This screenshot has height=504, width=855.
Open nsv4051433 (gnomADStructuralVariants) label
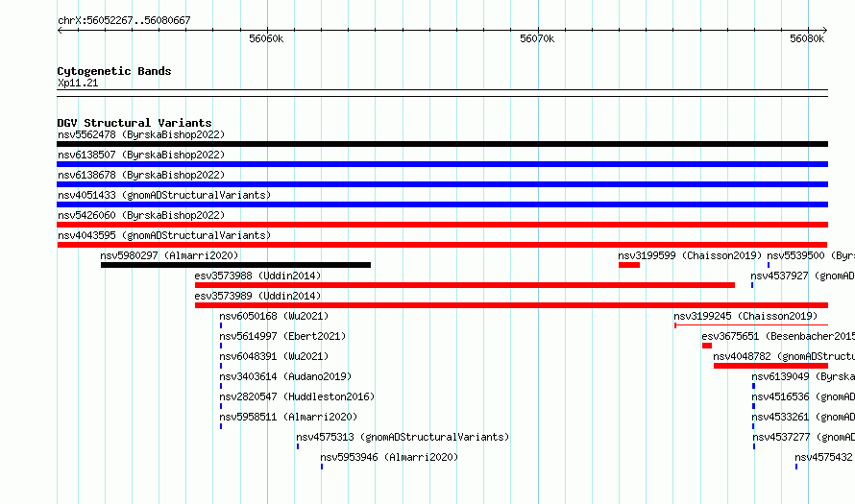[x=164, y=195]
